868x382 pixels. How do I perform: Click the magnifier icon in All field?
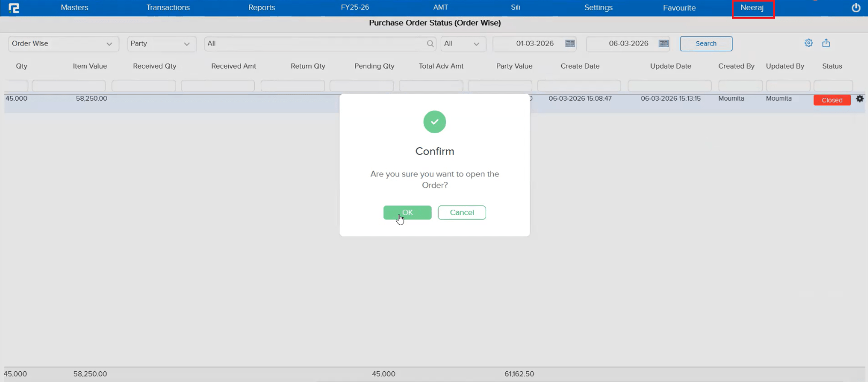pyautogui.click(x=430, y=44)
